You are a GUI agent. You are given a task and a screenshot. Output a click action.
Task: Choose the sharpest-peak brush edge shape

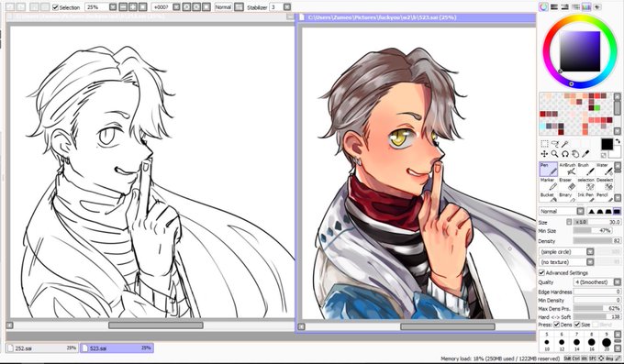coord(591,211)
